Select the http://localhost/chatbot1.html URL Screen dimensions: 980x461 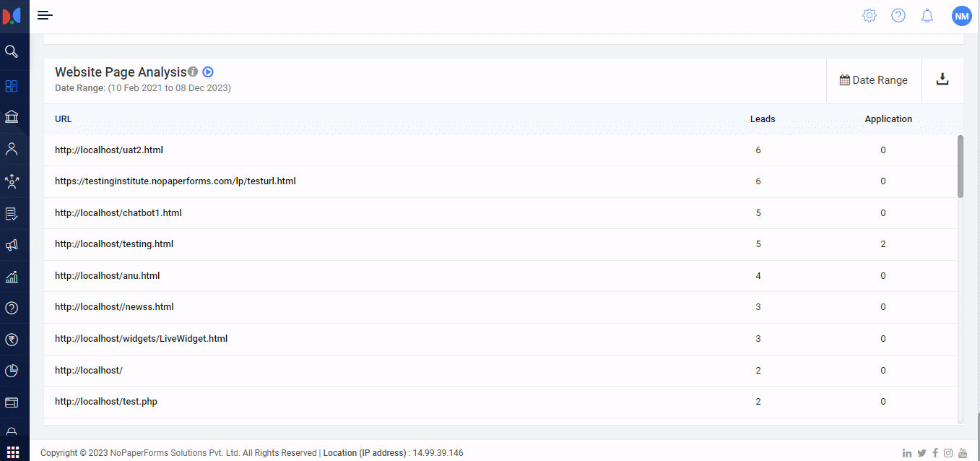click(118, 213)
